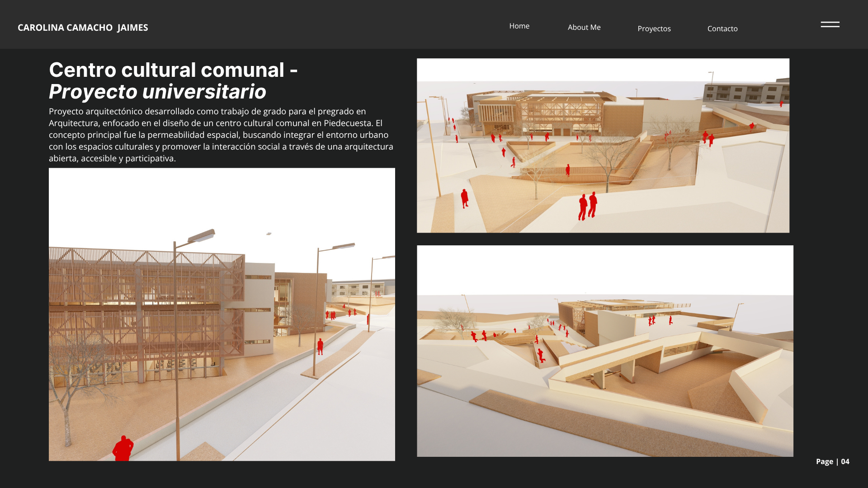Click the project description paragraph
The image size is (868, 488).
pos(221,135)
